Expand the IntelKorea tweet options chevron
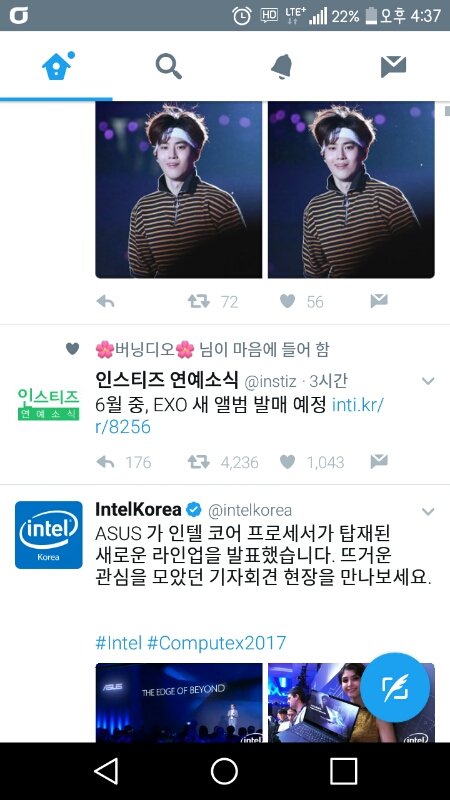This screenshot has width=450, height=800. click(x=428, y=511)
